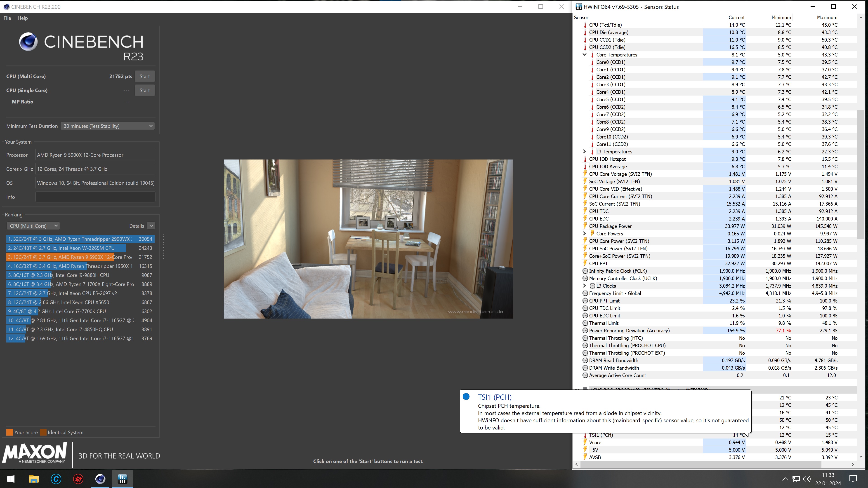Collapse the Core Temperatures tree in HWiNFO
The image size is (868, 488).
tap(585, 54)
